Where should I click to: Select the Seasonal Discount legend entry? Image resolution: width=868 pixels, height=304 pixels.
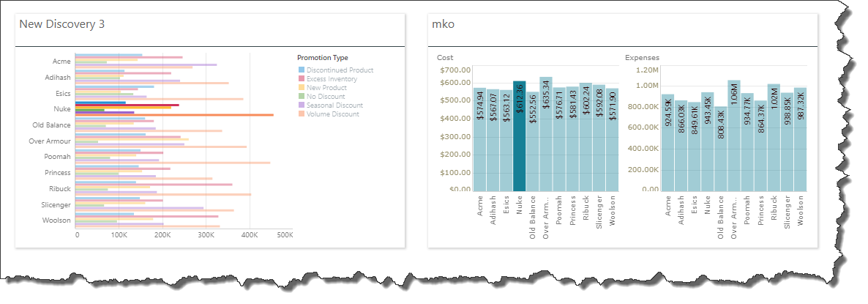(331, 105)
